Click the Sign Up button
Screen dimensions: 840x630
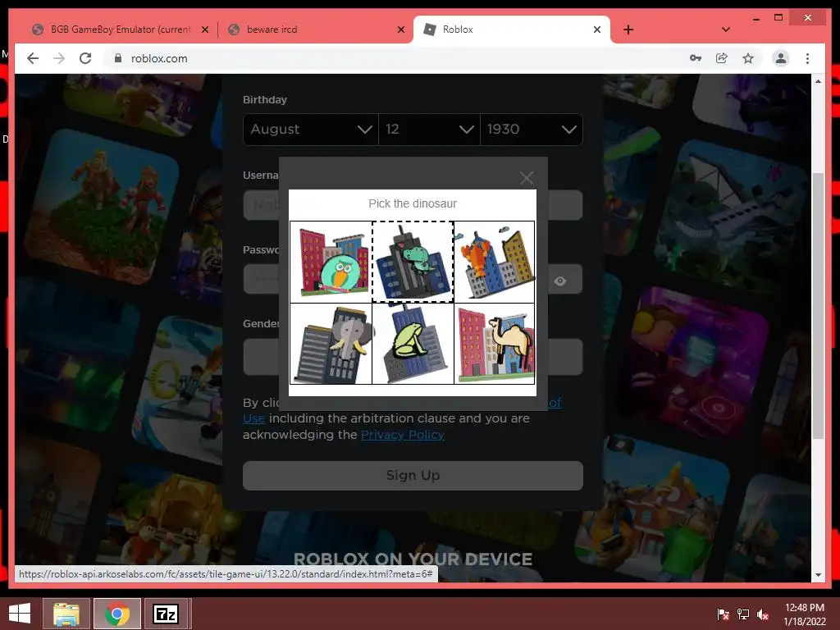[x=413, y=475]
